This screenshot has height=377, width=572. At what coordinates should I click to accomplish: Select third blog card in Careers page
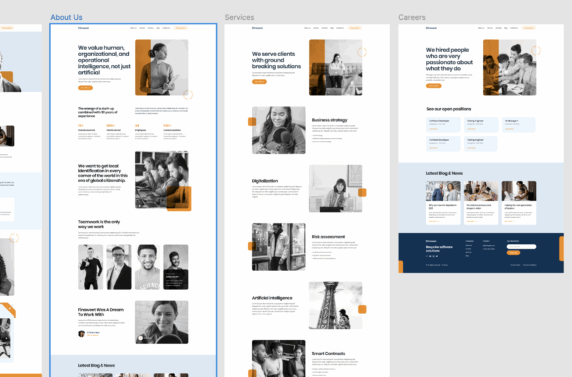[x=519, y=203]
